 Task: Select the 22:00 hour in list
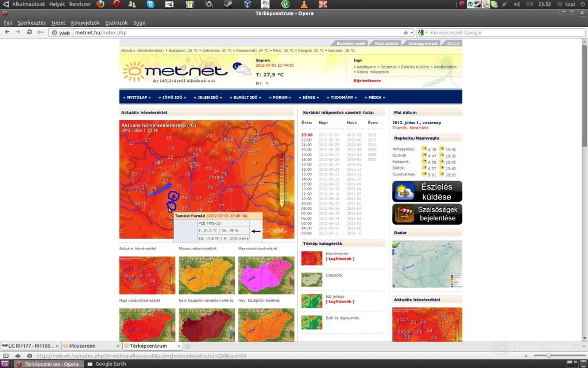pyautogui.click(x=307, y=140)
